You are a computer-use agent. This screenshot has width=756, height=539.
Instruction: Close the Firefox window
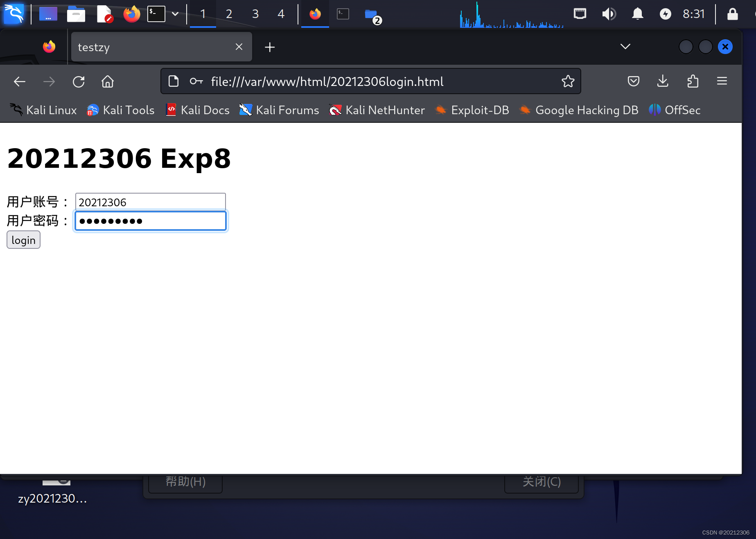pos(725,47)
